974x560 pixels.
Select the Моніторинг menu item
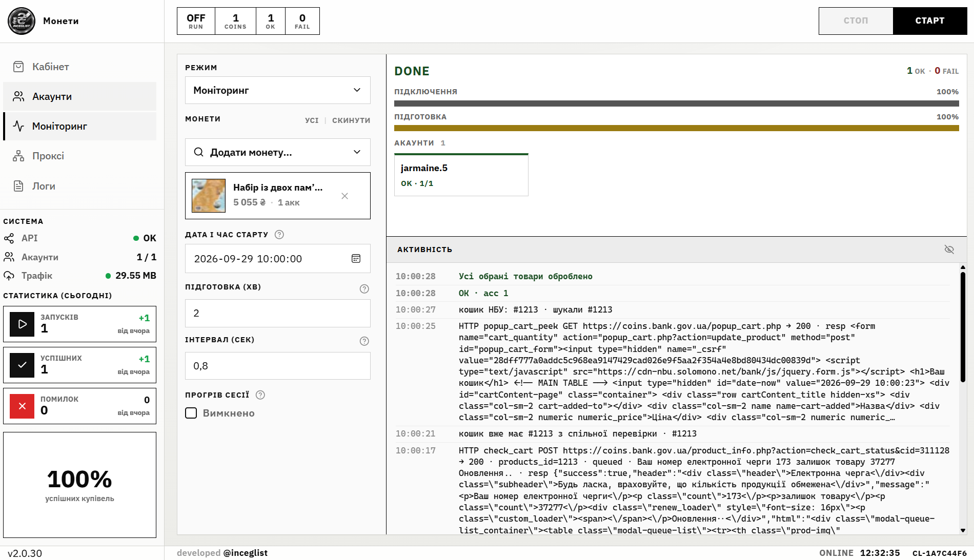79,126
